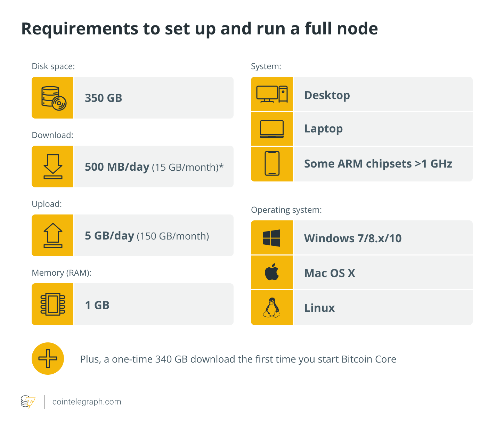This screenshot has height=430, width=504.
Task: Click the Some ARM chipsets >1 GHz label
Action: pyautogui.click(x=378, y=164)
